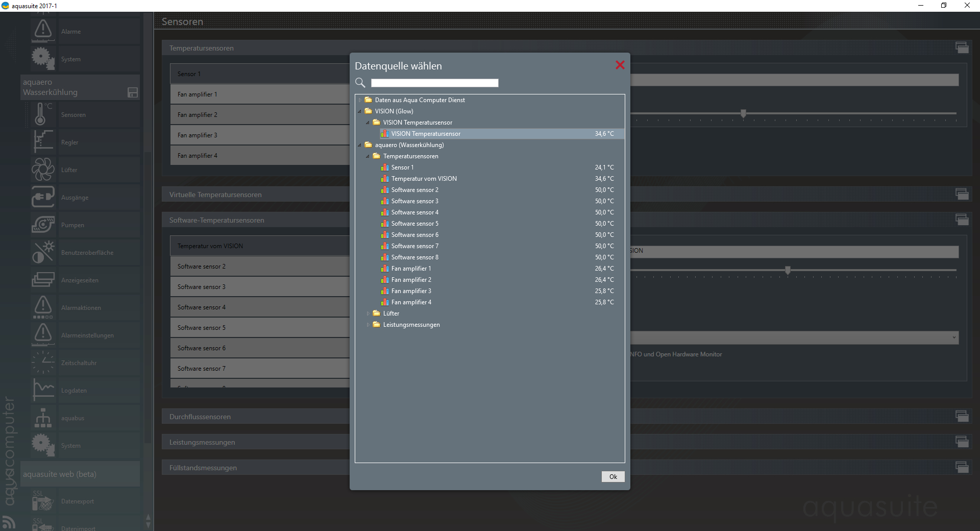Screen dimensions: 980x531
Task: Expand the Virtuelle Temperatursensoren section header
Action: click(x=256, y=195)
